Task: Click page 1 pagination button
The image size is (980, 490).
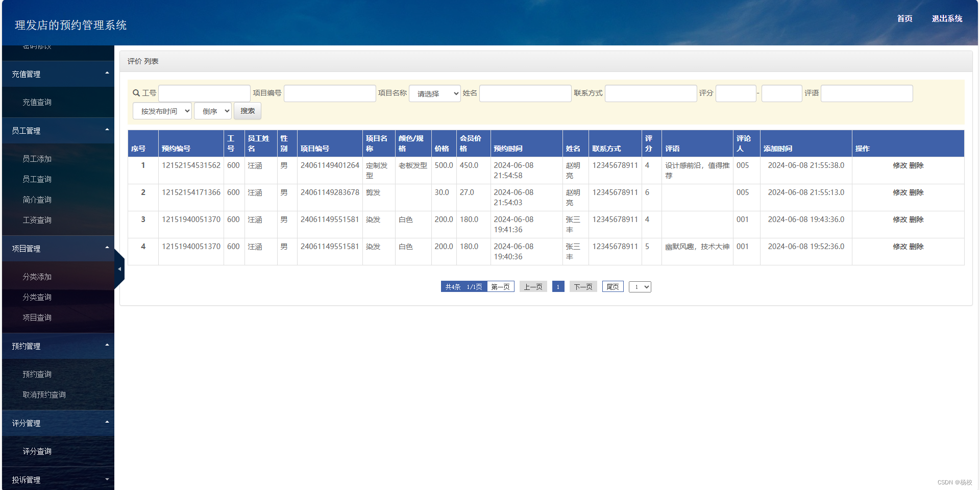Action: click(558, 287)
